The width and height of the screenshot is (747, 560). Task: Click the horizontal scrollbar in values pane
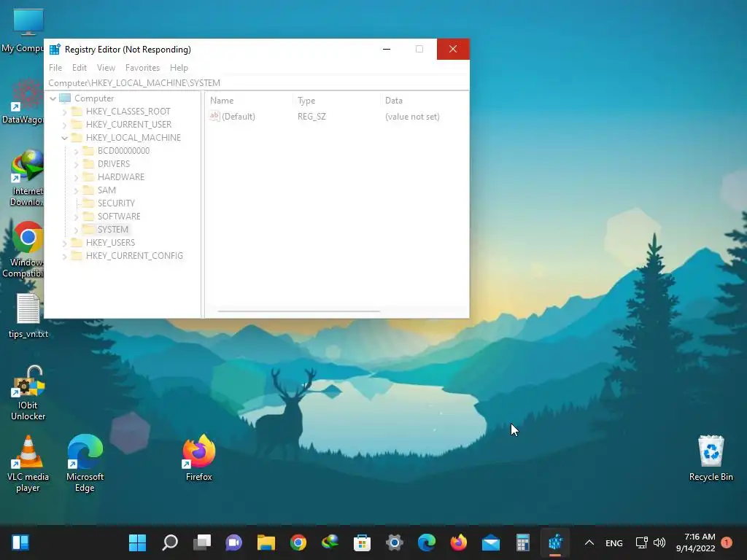(x=298, y=311)
